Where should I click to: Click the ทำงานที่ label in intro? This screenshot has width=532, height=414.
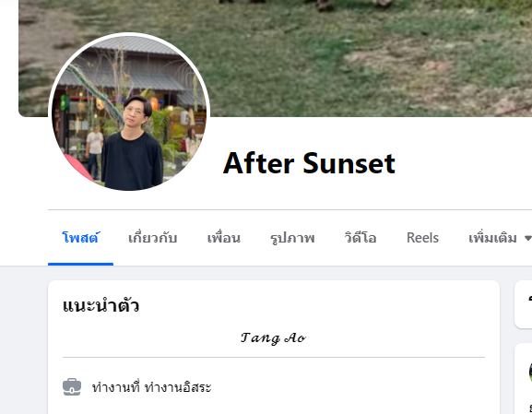coord(116,387)
